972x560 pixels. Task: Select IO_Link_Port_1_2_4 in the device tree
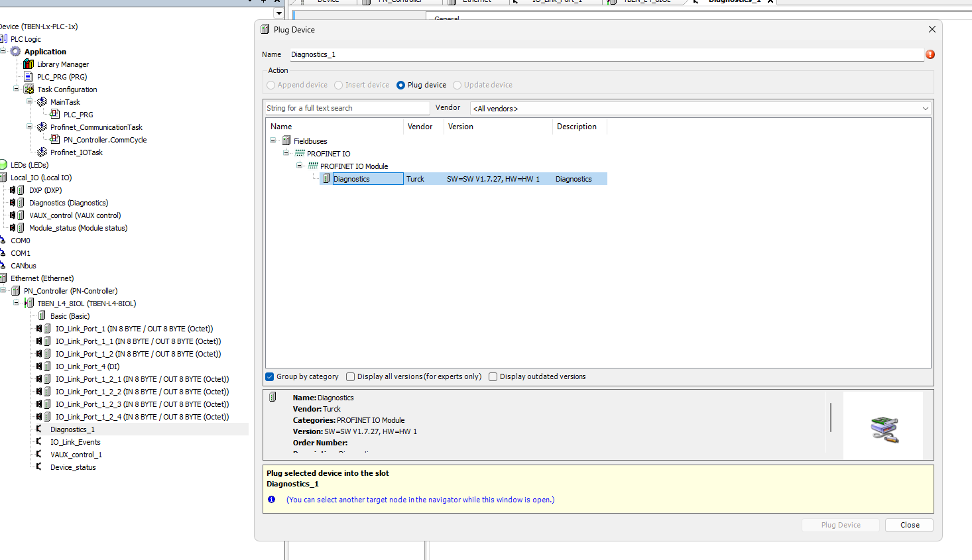pyautogui.click(x=142, y=417)
